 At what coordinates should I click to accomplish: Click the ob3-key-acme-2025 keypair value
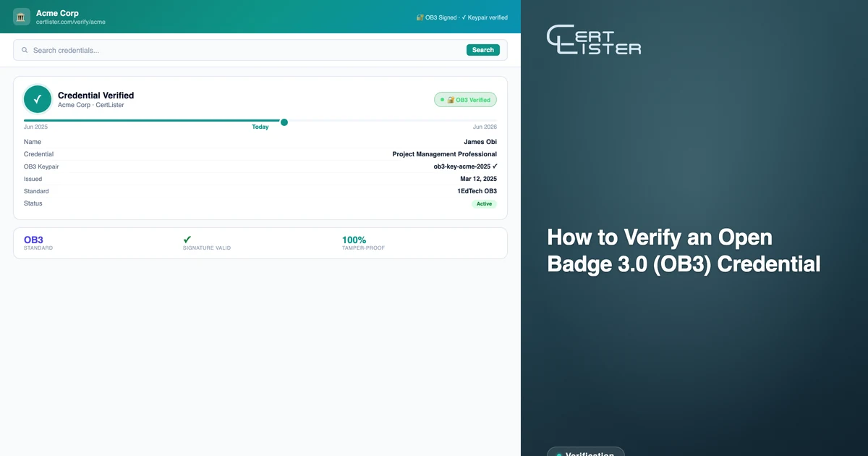coord(465,166)
